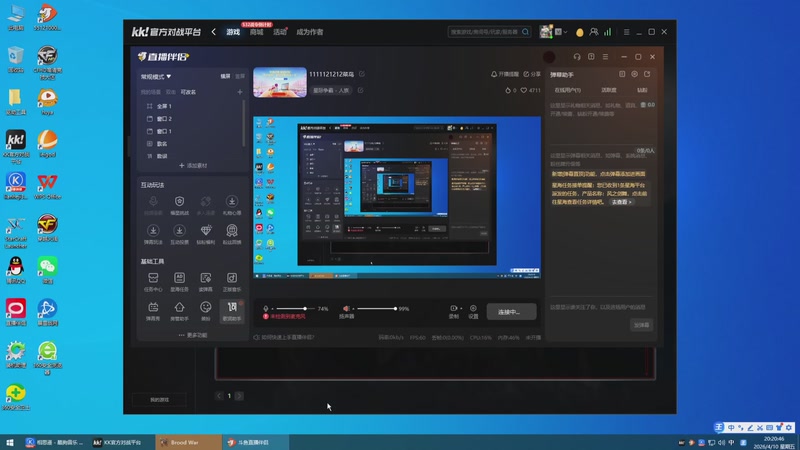This screenshot has width=800, height=450.
Task: Open the 星海任务 tool icon
Action: click(179, 282)
